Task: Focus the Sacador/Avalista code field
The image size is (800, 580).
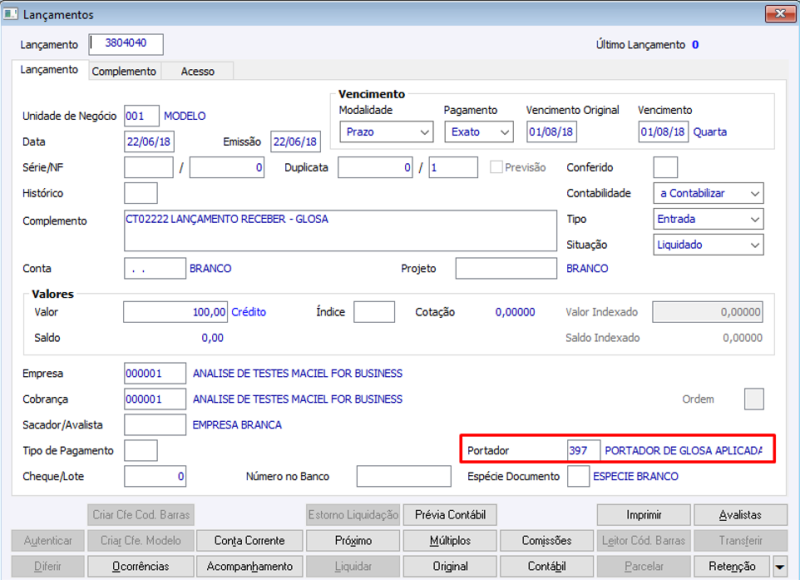Action: (x=155, y=425)
